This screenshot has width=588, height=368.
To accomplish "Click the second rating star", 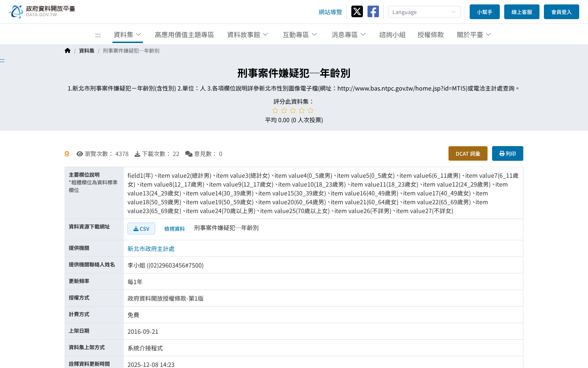I will pos(284,110).
